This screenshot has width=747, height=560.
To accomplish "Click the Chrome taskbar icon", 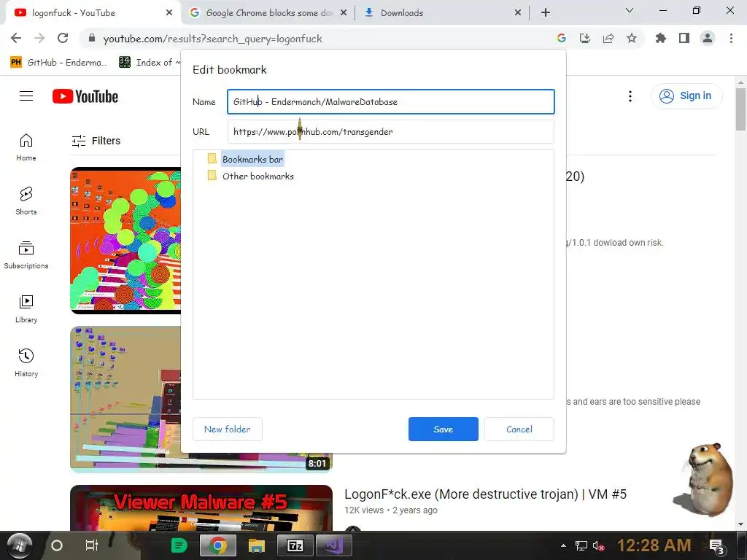I will pyautogui.click(x=217, y=545).
